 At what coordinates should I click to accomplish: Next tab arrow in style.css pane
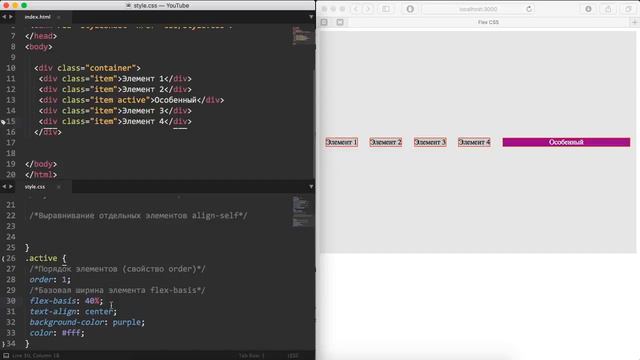pos(11,187)
